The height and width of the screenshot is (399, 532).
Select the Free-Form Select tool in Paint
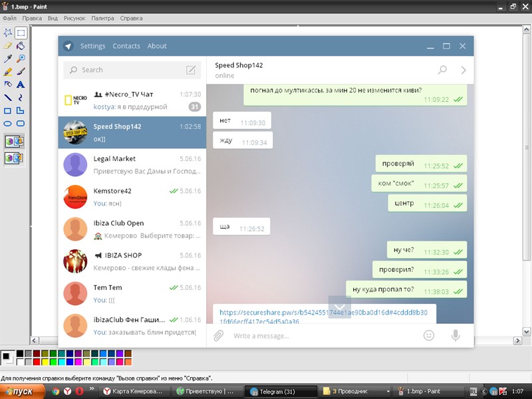click(7, 33)
